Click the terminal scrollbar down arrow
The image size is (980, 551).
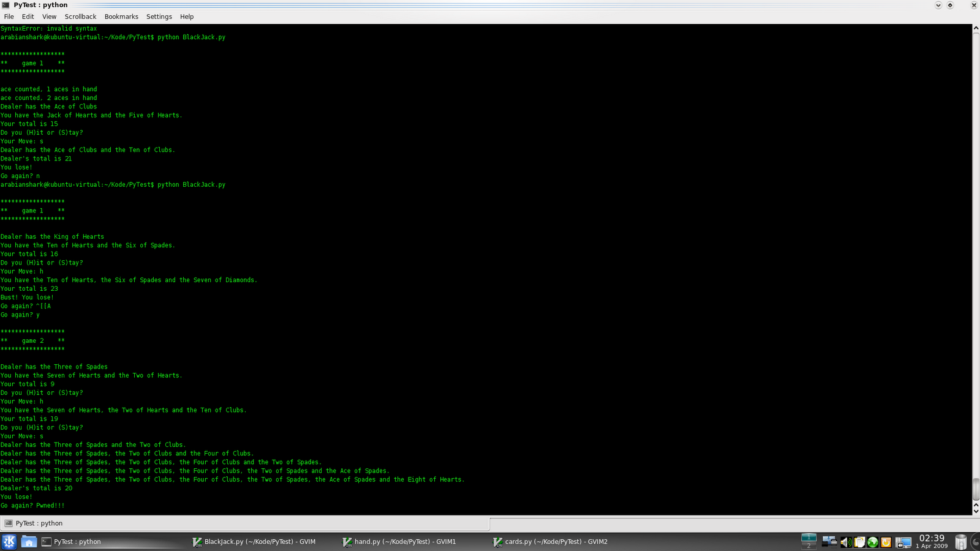tap(976, 511)
